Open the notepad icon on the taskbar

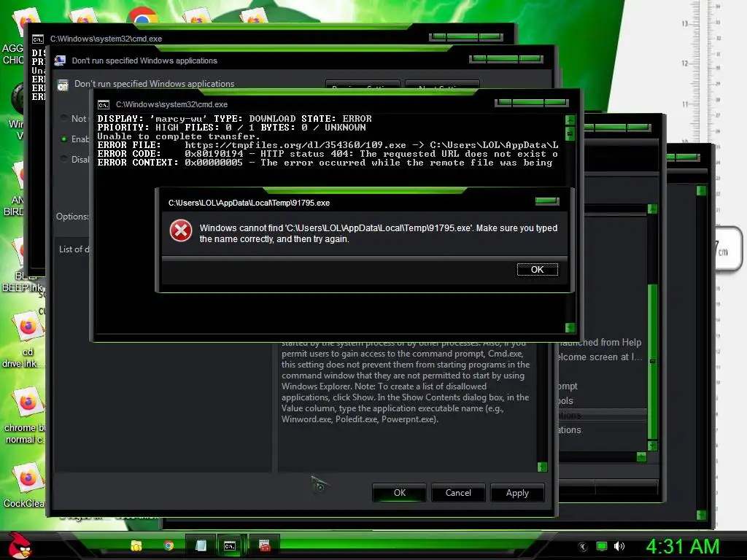pos(201,545)
